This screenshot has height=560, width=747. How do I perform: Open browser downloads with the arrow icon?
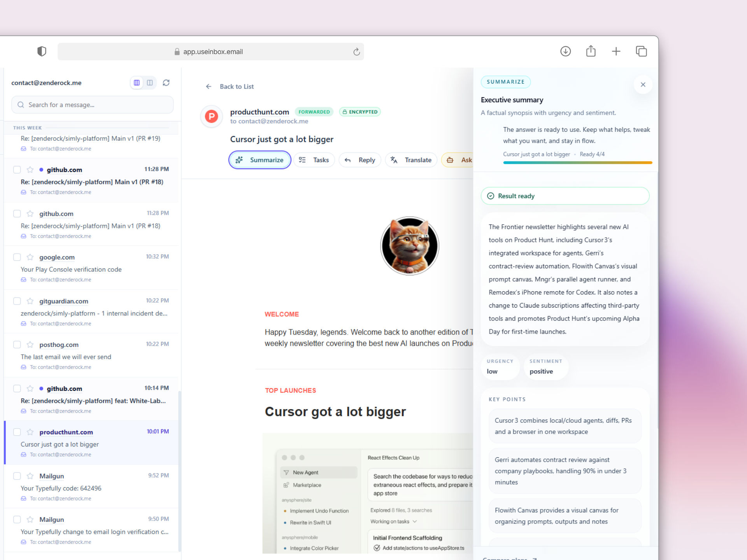coord(565,51)
